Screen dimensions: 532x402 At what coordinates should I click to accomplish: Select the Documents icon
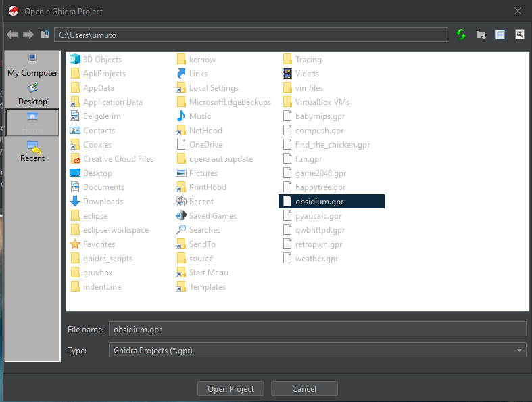pyautogui.click(x=75, y=187)
